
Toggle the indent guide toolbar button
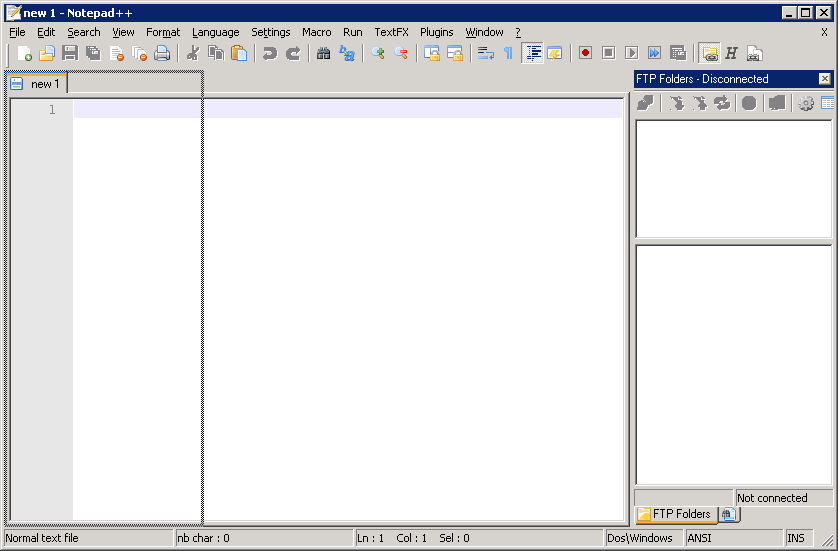click(533, 53)
